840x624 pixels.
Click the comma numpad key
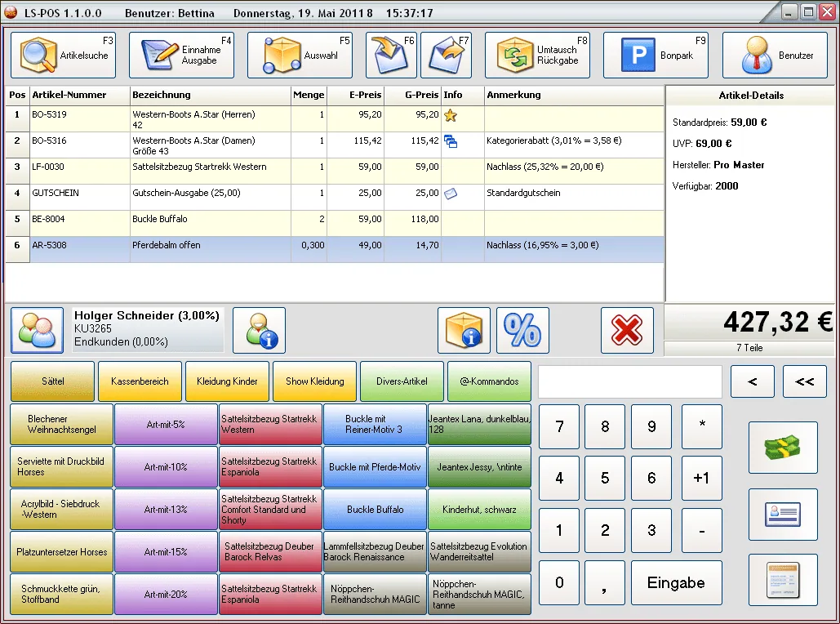coord(605,582)
